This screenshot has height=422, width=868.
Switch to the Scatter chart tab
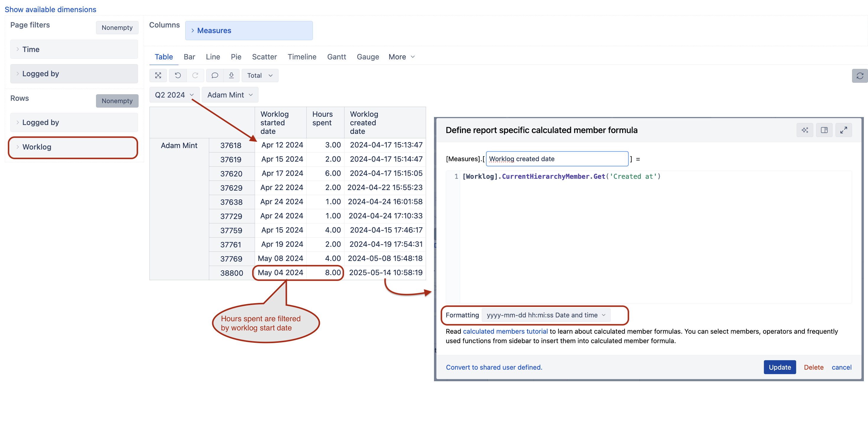[x=264, y=57]
